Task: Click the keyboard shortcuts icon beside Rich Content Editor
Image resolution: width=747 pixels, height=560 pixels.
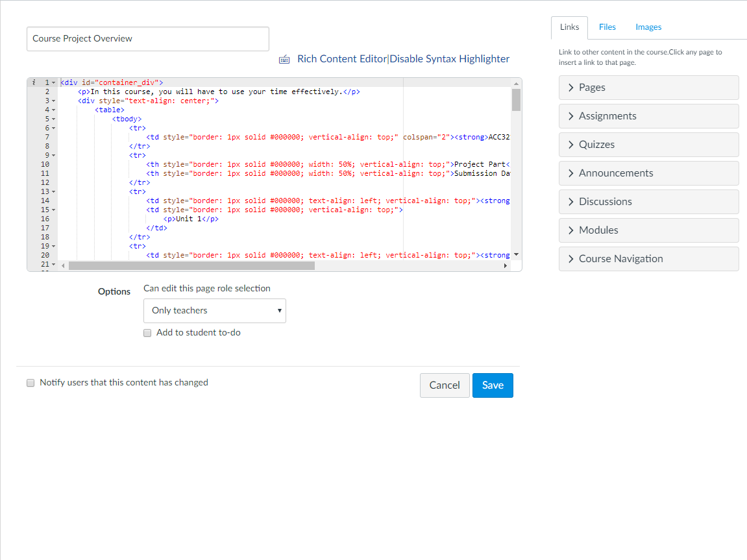Action: click(x=284, y=58)
